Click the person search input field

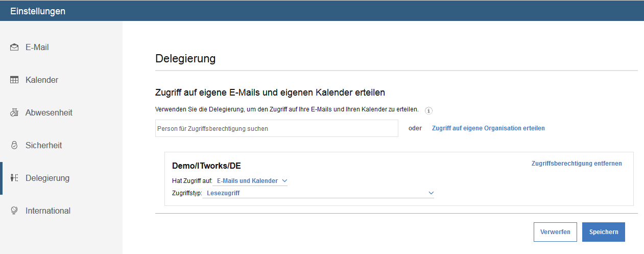point(276,128)
